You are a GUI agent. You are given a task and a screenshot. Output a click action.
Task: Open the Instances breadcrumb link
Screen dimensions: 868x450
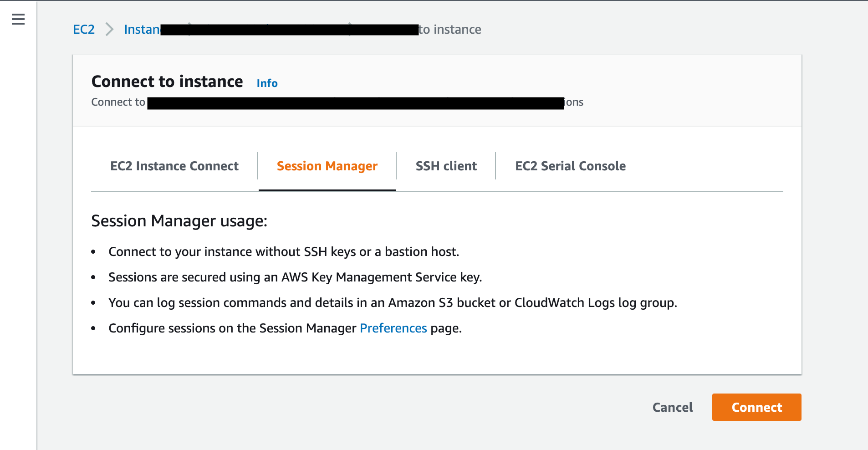[x=142, y=30]
